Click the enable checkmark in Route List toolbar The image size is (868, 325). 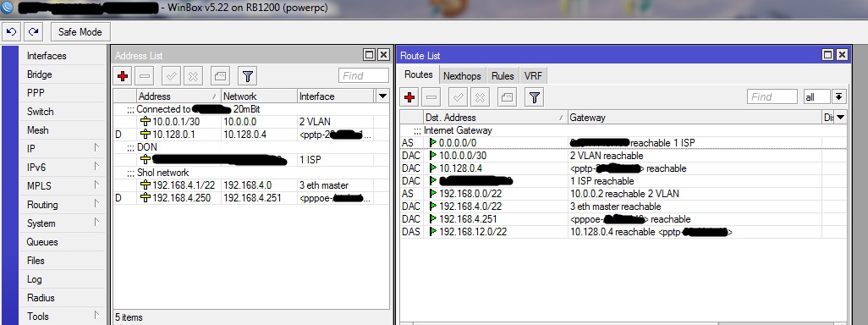click(458, 98)
